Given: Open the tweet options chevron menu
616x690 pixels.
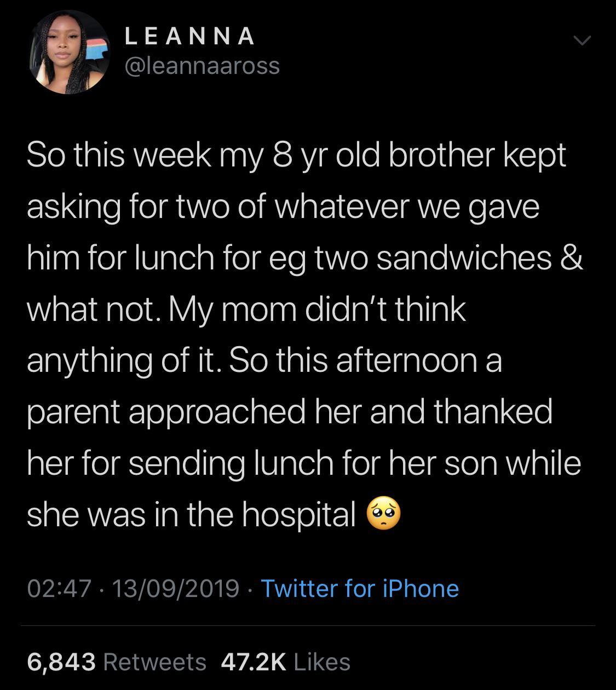Looking at the screenshot, I should [582, 41].
